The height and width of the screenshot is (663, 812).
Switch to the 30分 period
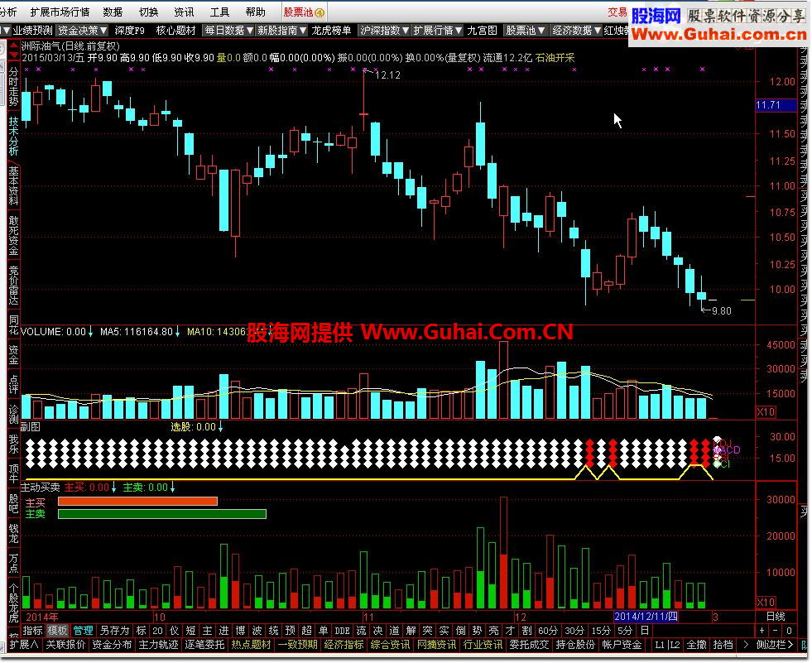574,631
